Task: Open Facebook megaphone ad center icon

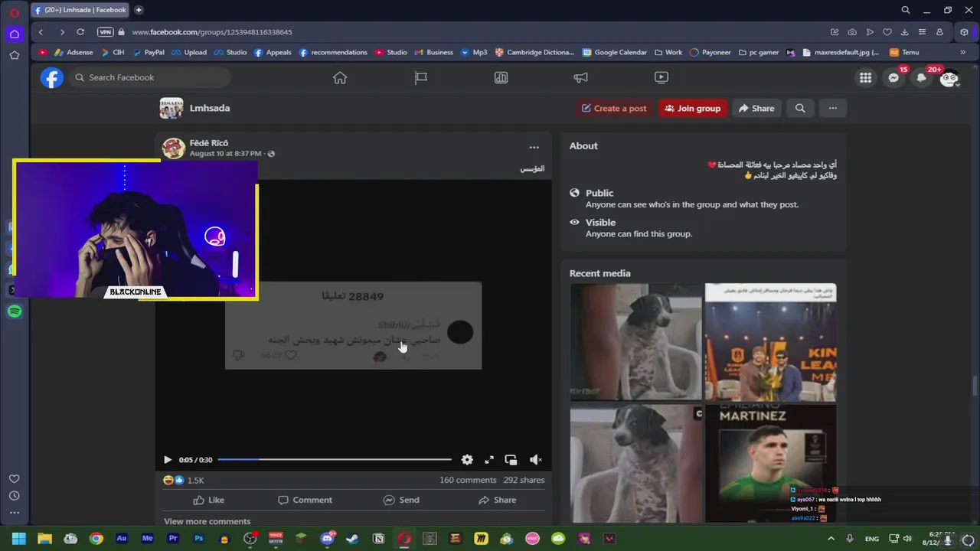Action: pyautogui.click(x=581, y=77)
